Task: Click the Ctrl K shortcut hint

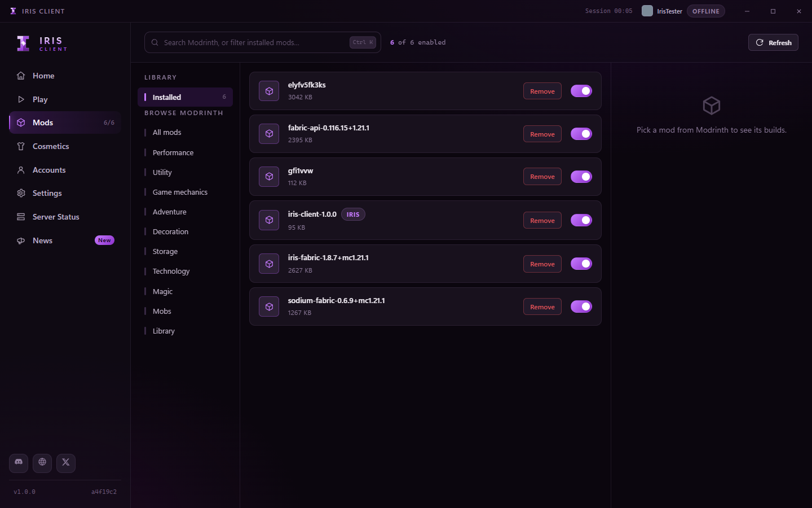Action: click(x=363, y=42)
